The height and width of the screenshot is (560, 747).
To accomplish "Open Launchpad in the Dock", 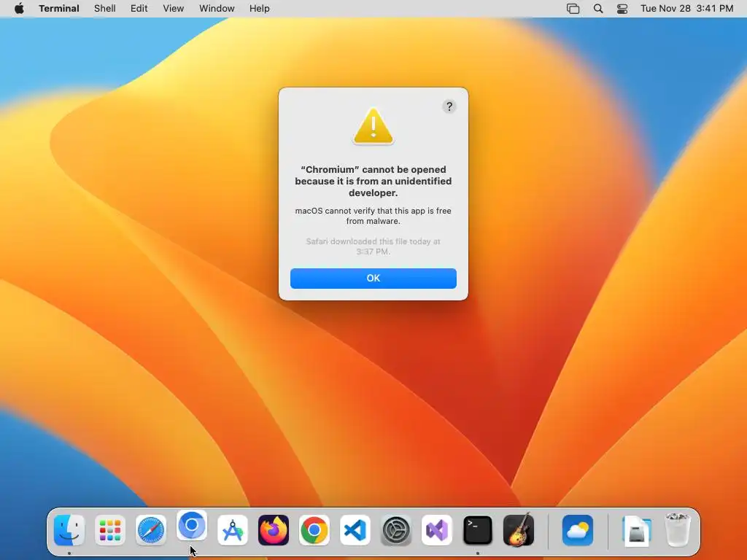I will tap(110, 530).
